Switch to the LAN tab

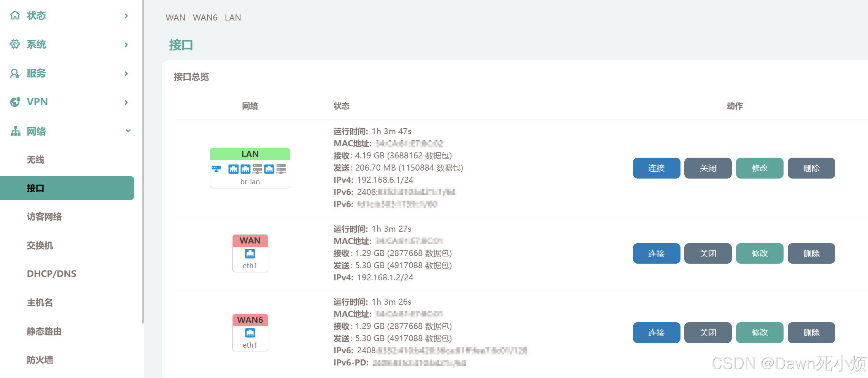[233, 17]
